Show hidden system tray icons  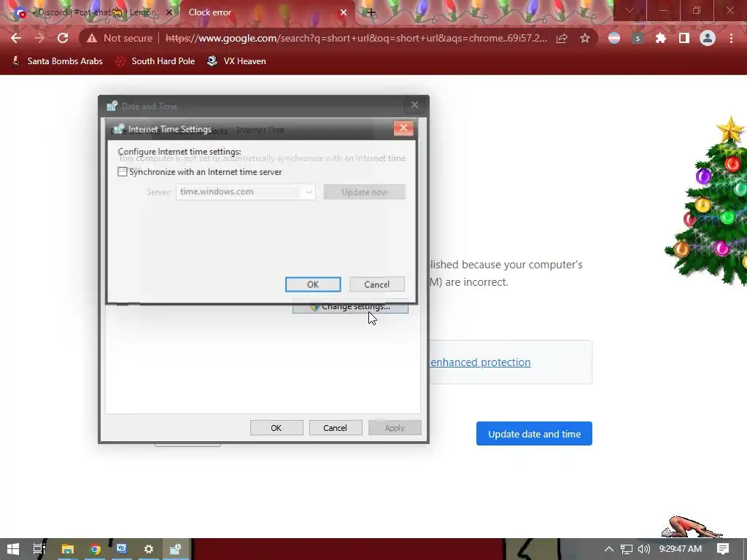click(x=609, y=549)
